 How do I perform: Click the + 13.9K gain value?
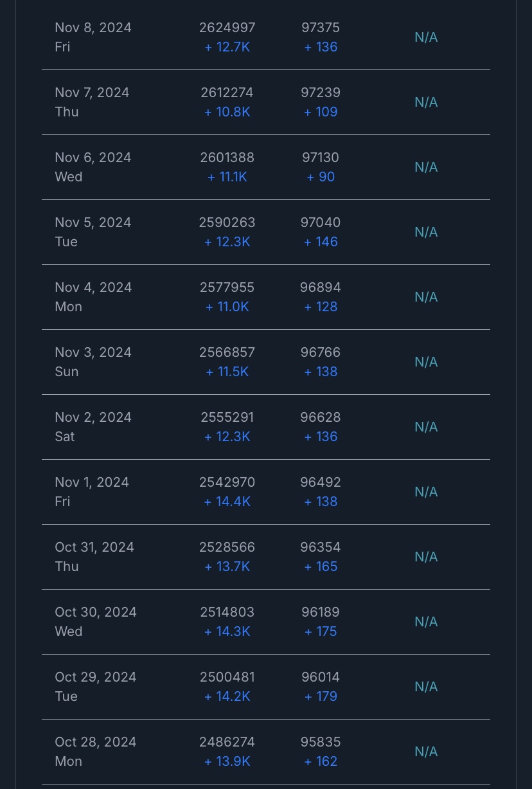point(227,761)
